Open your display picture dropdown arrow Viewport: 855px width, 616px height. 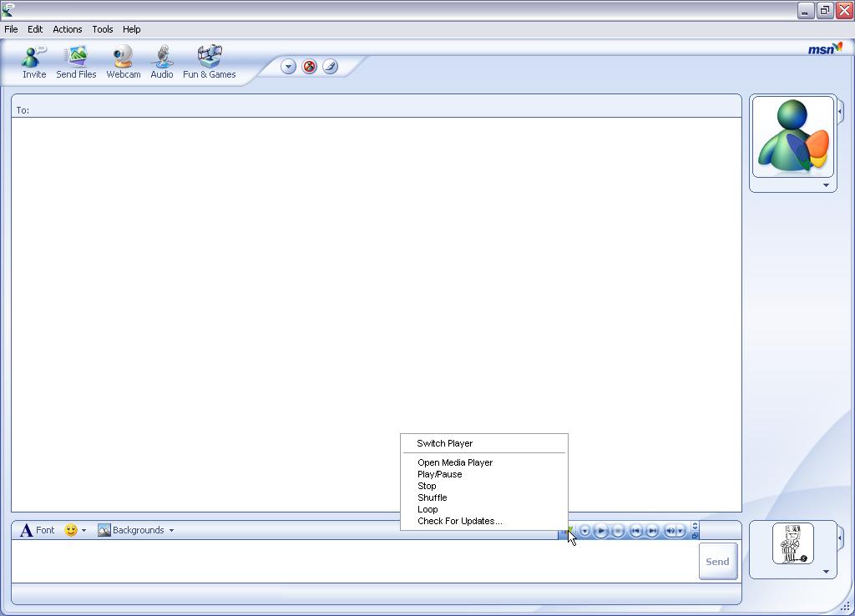tap(826, 572)
